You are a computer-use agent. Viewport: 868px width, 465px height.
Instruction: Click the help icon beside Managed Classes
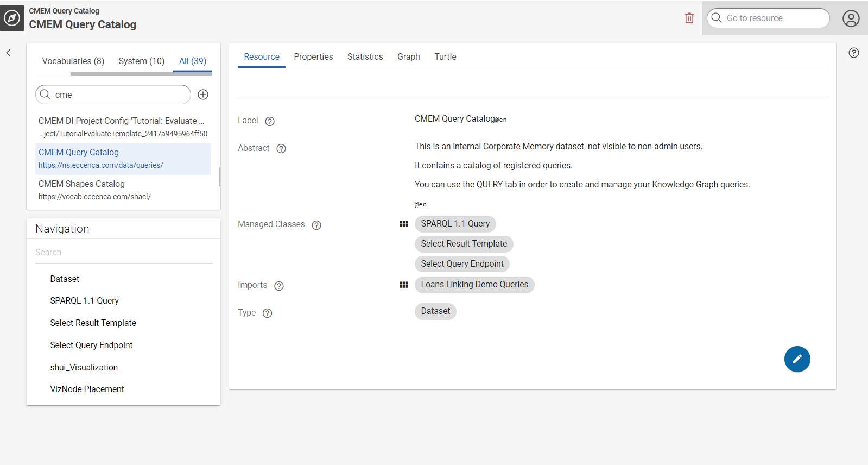tap(316, 225)
